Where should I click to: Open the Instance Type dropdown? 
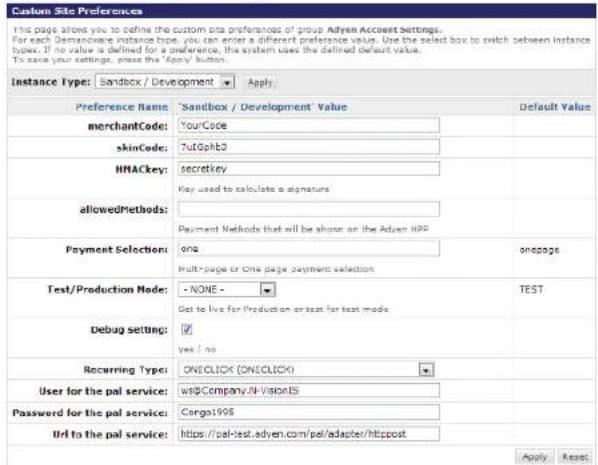point(165,82)
